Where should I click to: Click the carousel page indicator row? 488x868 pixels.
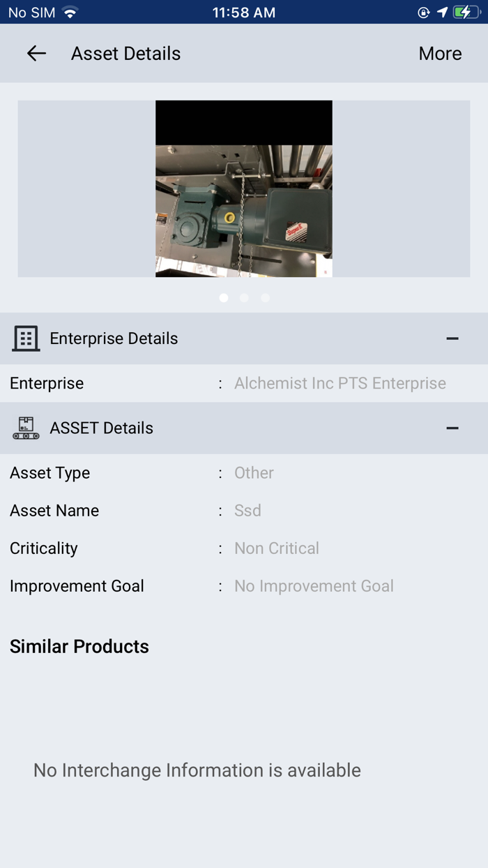(x=244, y=297)
